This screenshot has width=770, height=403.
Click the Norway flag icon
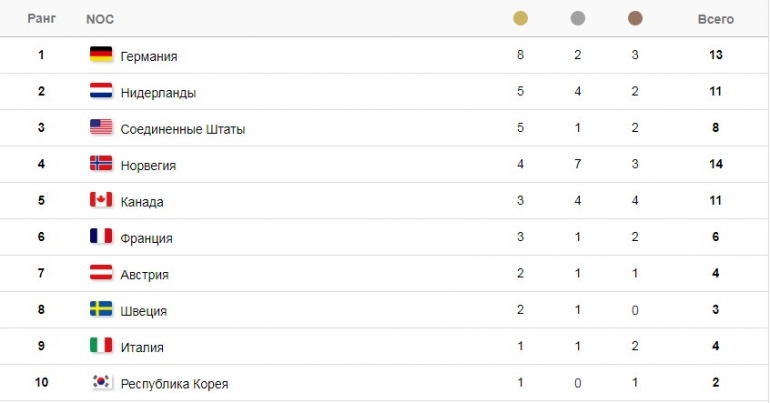[101, 163]
